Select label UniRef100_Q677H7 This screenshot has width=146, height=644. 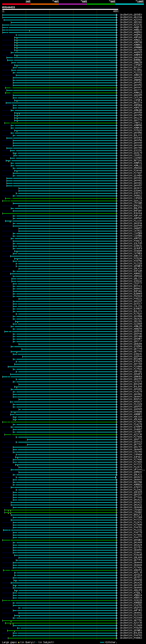131,445
